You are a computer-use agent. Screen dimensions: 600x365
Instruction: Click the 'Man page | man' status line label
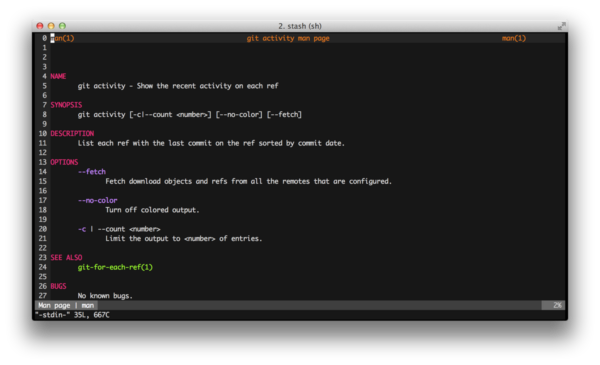(66, 305)
